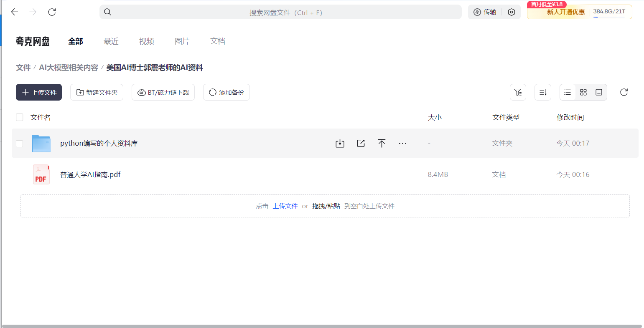Download the python编写的个人资料库 folder icon
Screen dimensions: 644x328
340,144
